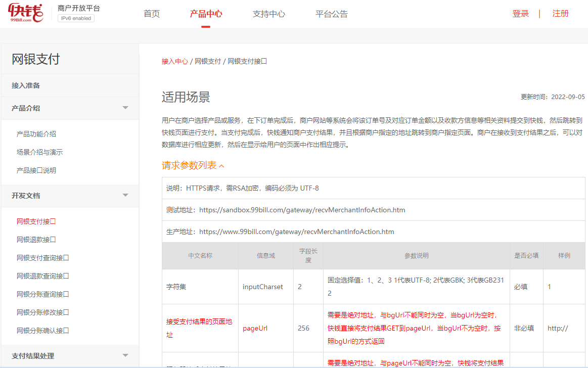Click the 网银支付接口 breadcrumb text
The width and height of the screenshot is (588, 368).
248,62
